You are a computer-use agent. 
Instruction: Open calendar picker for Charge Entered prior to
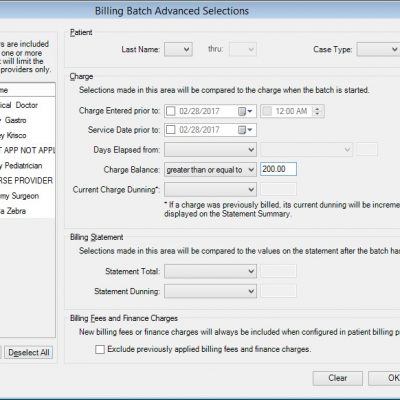245,111
